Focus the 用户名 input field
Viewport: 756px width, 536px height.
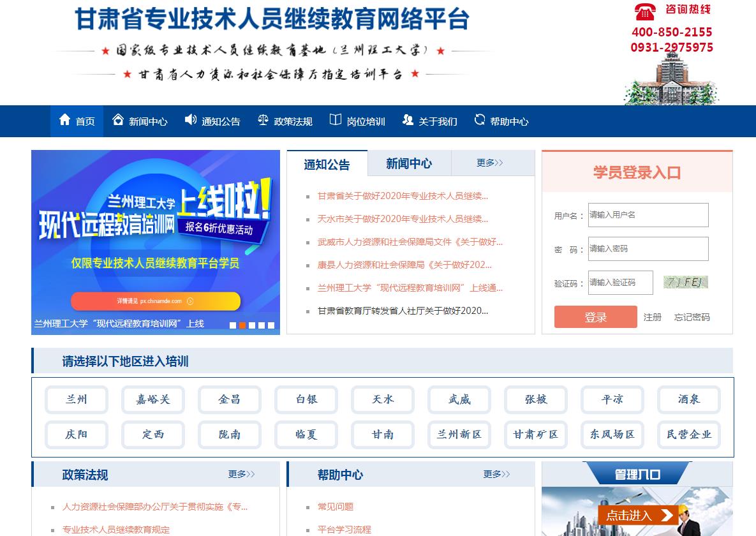pyautogui.click(x=648, y=215)
